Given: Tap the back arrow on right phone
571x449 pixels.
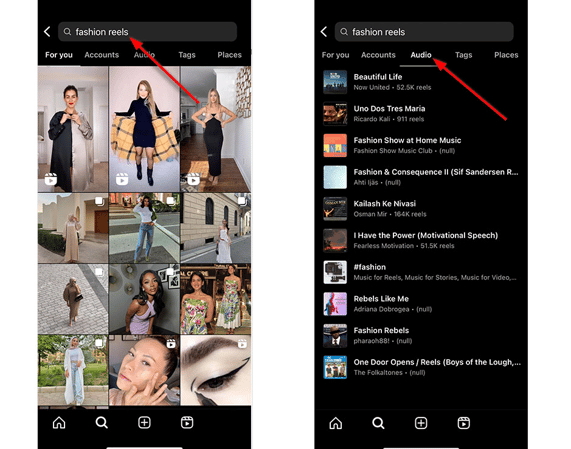Looking at the screenshot, I should click(x=324, y=32).
